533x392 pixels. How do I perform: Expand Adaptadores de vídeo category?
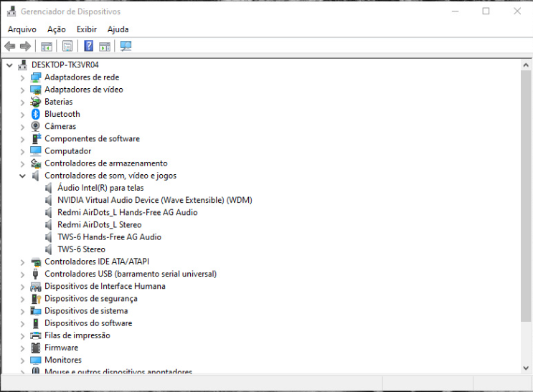(22, 90)
